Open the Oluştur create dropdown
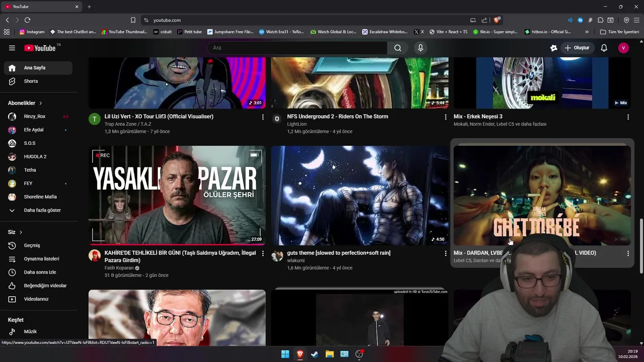Image resolution: width=644 pixels, height=362 pixels. 577,48
